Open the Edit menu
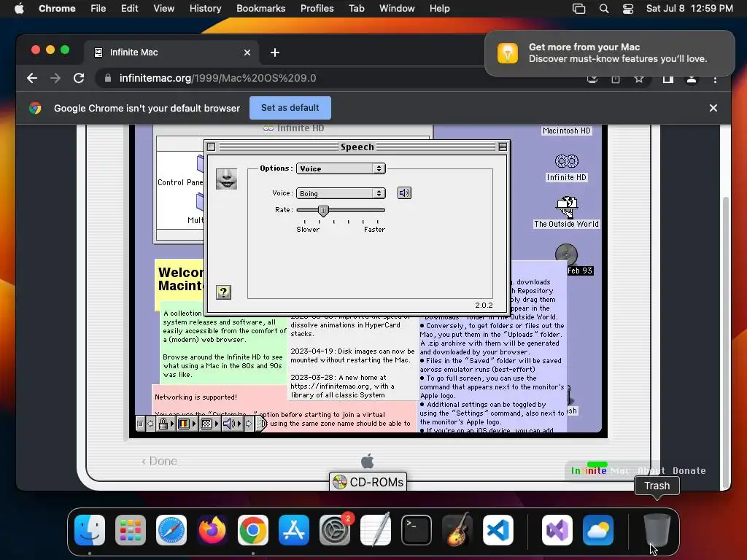This screenshot has height=560, width=747. pos(129,9)
